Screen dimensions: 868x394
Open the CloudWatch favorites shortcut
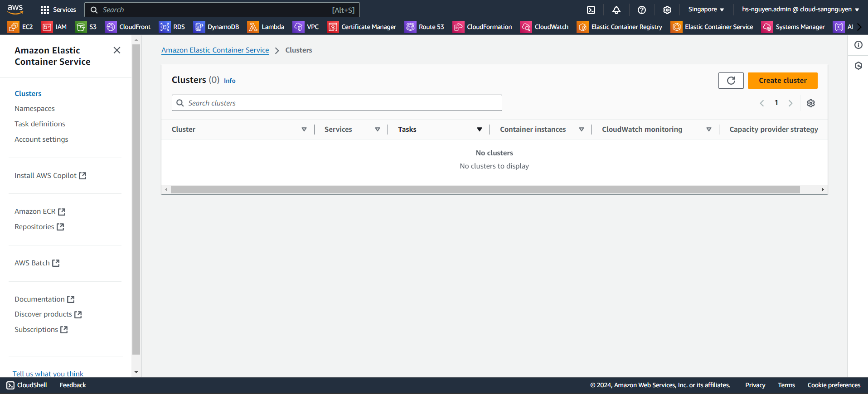tap(544, 27)
